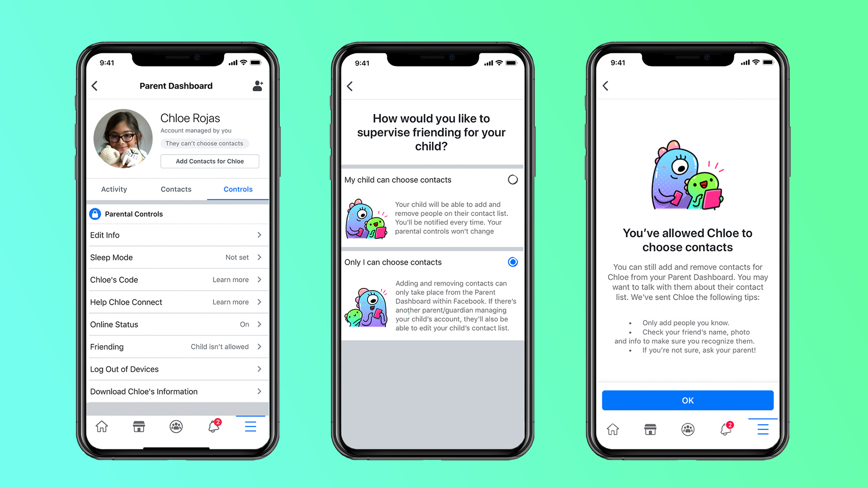
Task: Click the 'Add Contacts for Chloe' button
Action: coord(209,161)
